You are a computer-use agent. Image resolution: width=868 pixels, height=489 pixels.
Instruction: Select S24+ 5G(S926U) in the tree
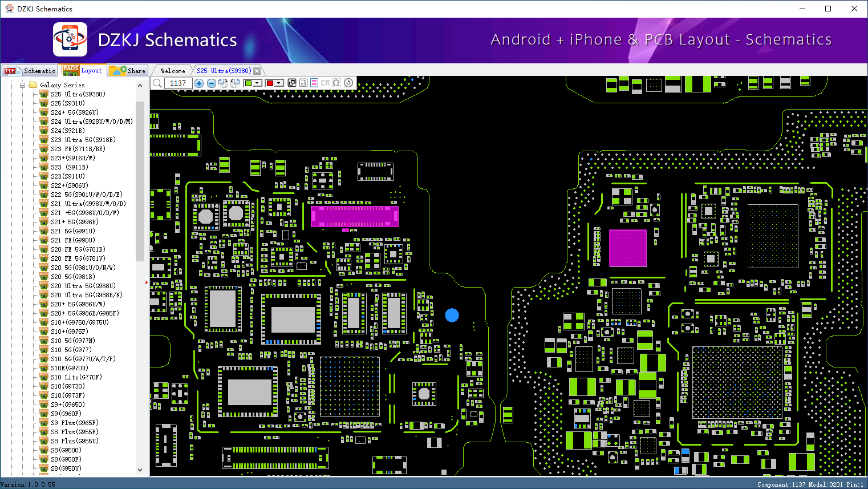click(x=74, y=112)
